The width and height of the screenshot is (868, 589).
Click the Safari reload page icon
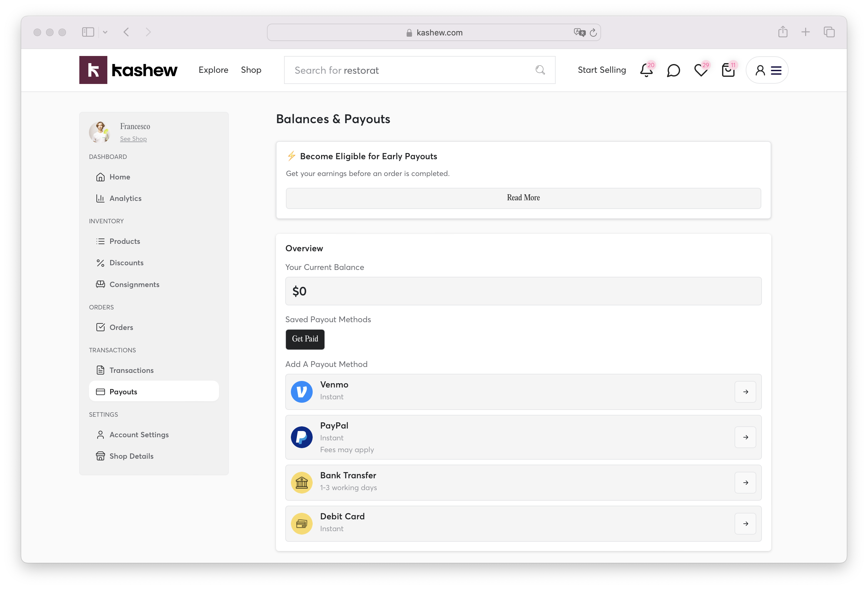[593, 32]
